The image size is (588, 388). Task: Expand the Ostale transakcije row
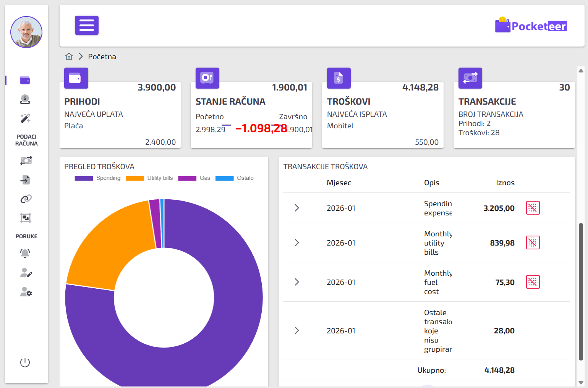point(297,330)
